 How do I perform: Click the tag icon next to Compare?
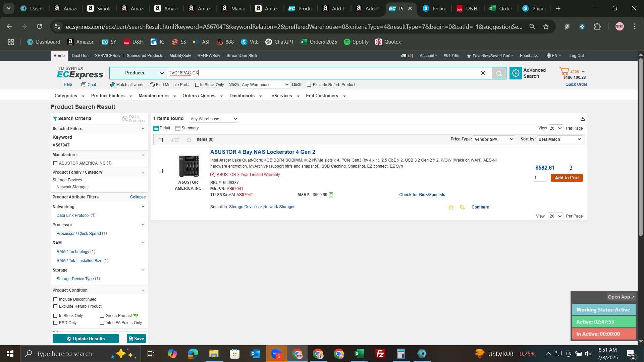pos(463,207)
